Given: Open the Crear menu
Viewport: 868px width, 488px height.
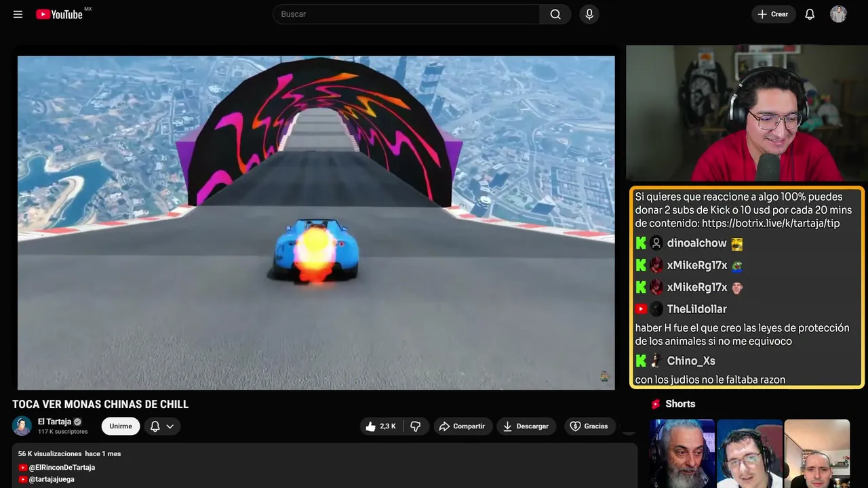Looking at the screenshot, I should pyautogui.click(x=773, y=14).
